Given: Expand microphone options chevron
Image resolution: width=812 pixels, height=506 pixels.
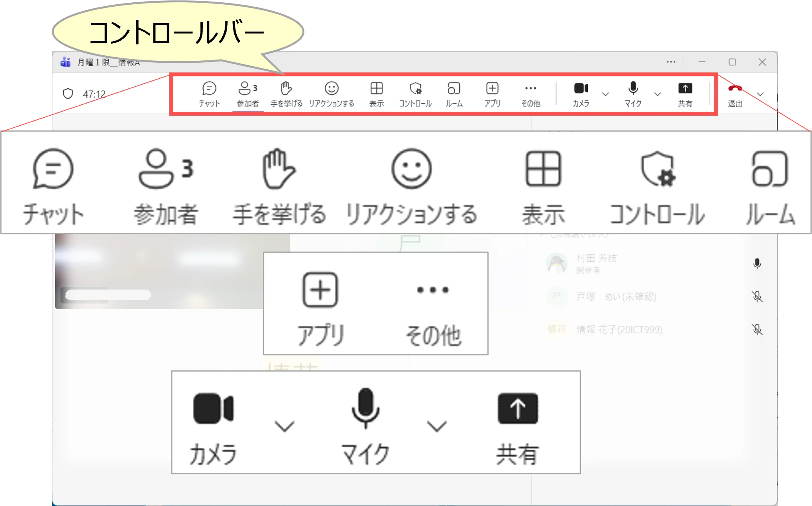Looking at the screenshot, I should [x=657, y=94].
